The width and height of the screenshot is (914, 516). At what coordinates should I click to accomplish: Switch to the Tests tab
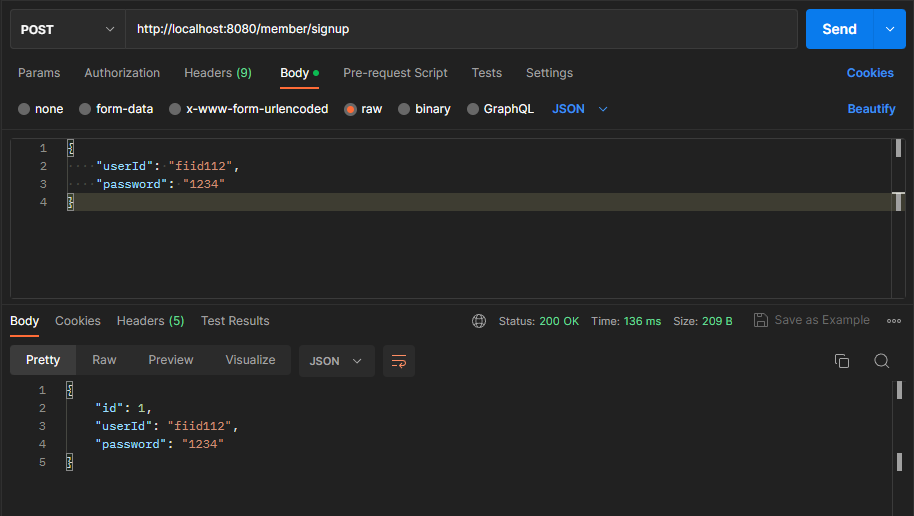[487, 73]
